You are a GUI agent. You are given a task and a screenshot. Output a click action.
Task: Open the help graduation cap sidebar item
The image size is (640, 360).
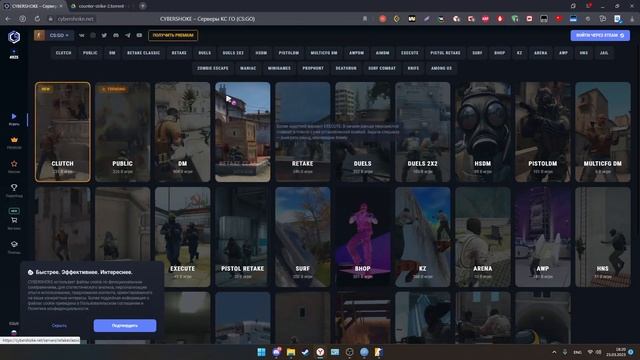pos(14,247)
